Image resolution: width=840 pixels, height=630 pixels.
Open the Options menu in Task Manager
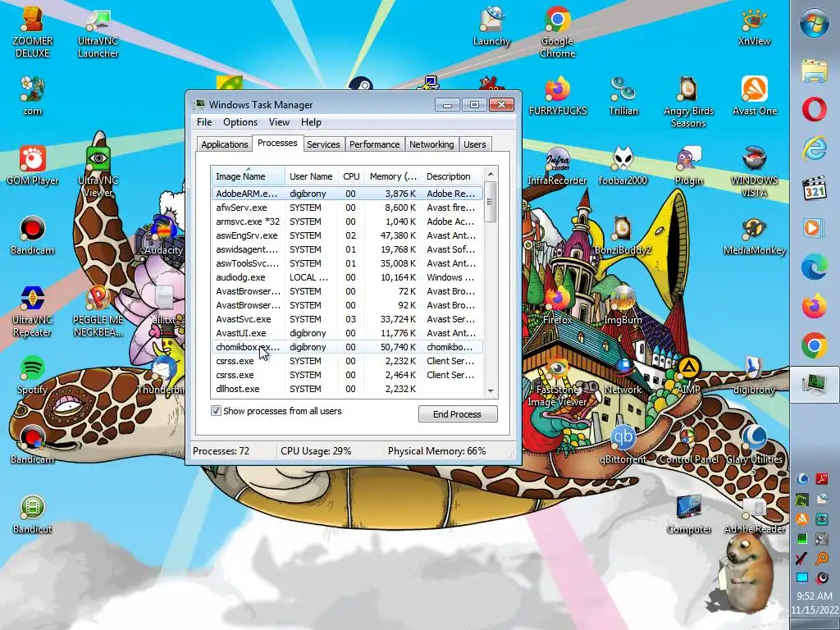pos(240,122)
